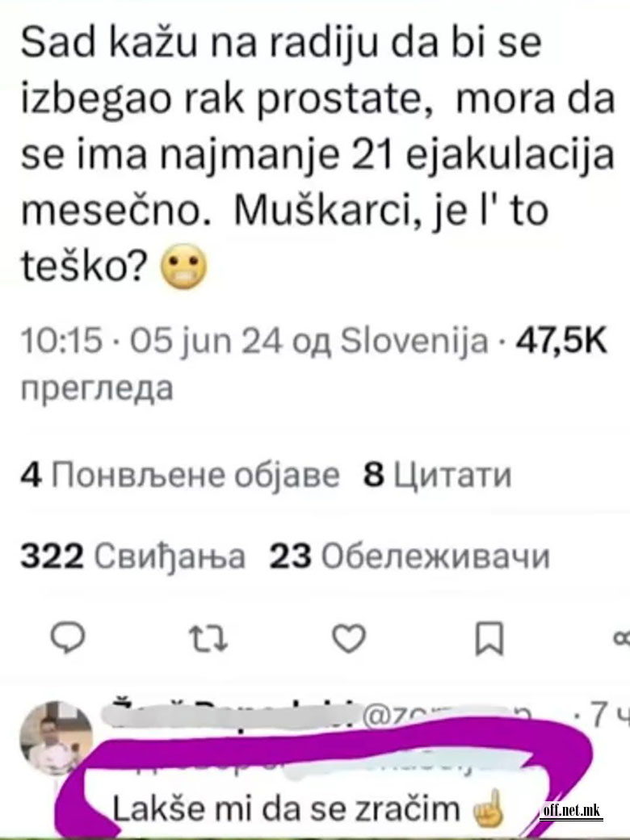
Task: Open the replier's profile avatar
Action: [57, 737]
